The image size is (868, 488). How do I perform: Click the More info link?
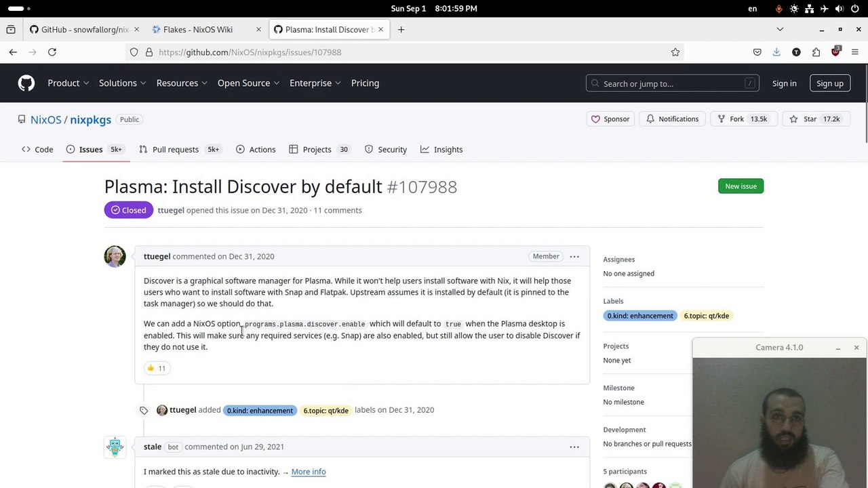pos(309,472)
